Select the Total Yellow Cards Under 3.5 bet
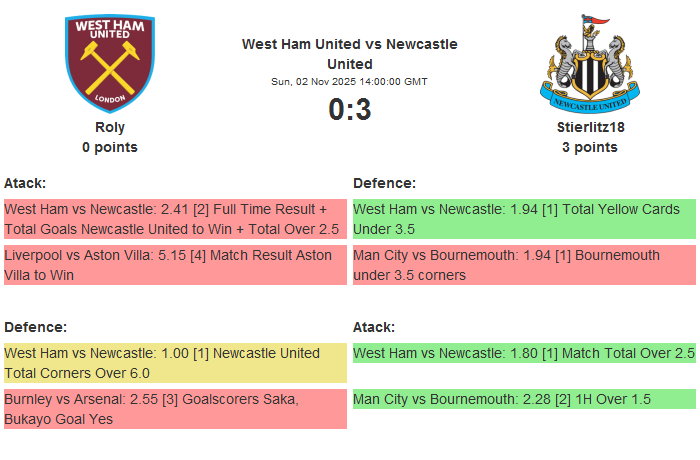Screen dimensions: 700x460 (524, 219)
